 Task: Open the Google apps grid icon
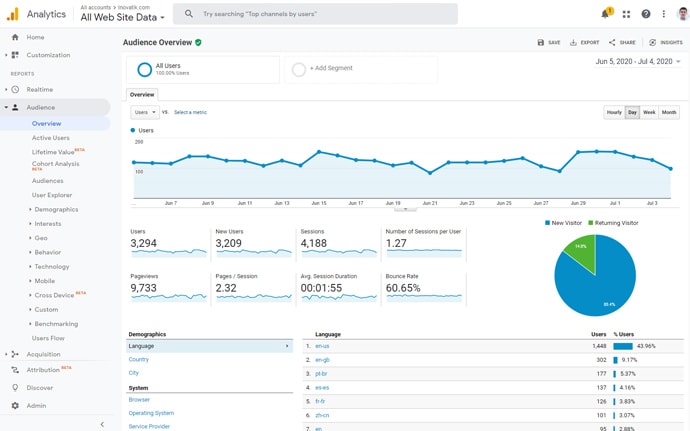pyautogui.click(x=626, y=14)
